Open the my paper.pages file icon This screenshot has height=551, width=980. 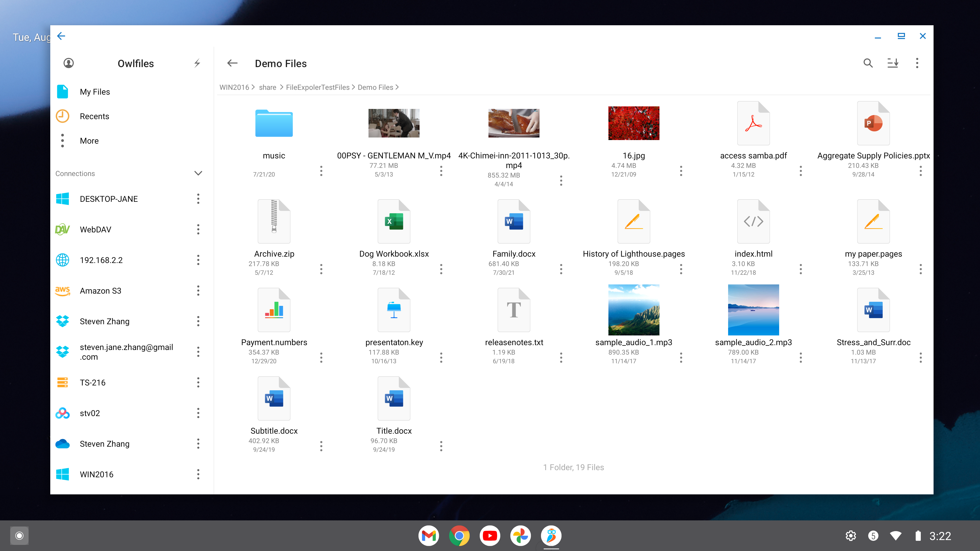(873, 221)
